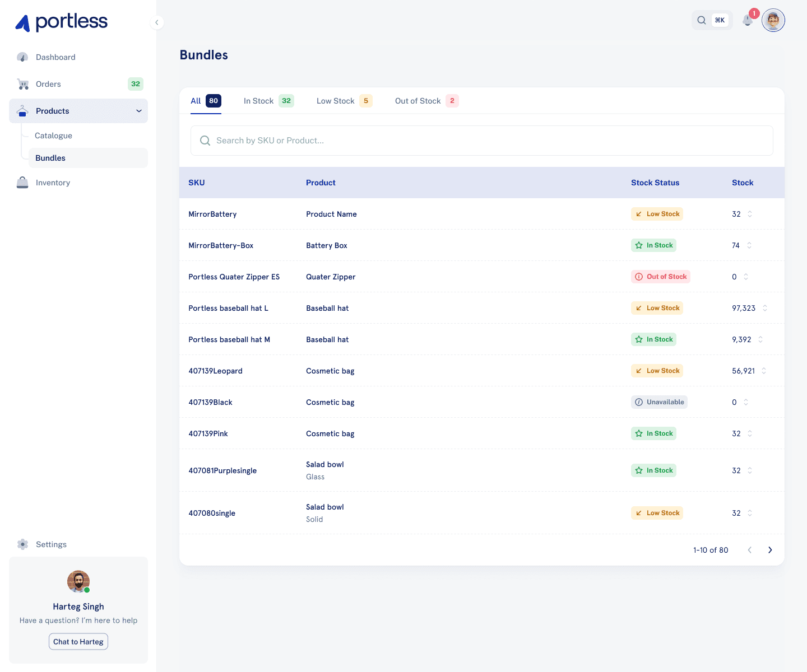Click the Search by SKU or Product field

tap(482, 141)
